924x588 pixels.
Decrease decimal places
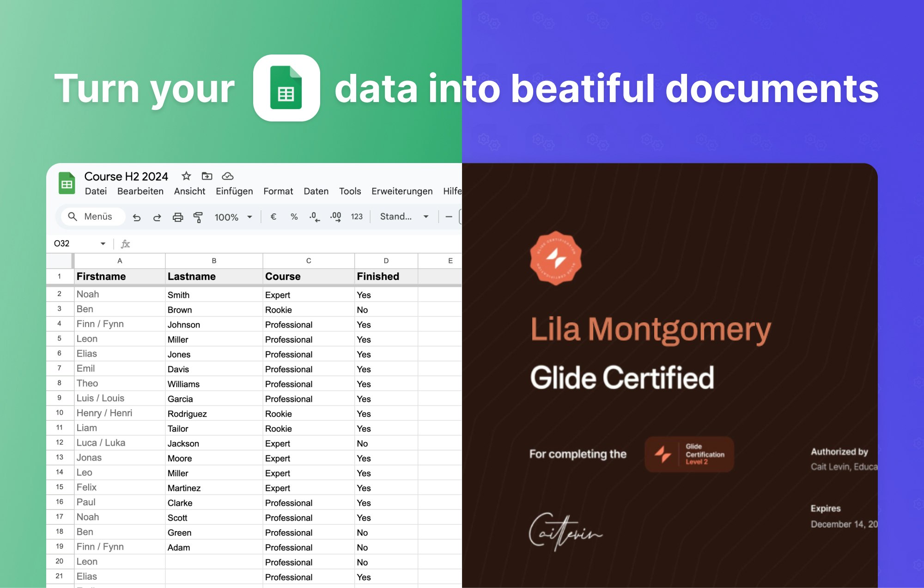point(315,217)
